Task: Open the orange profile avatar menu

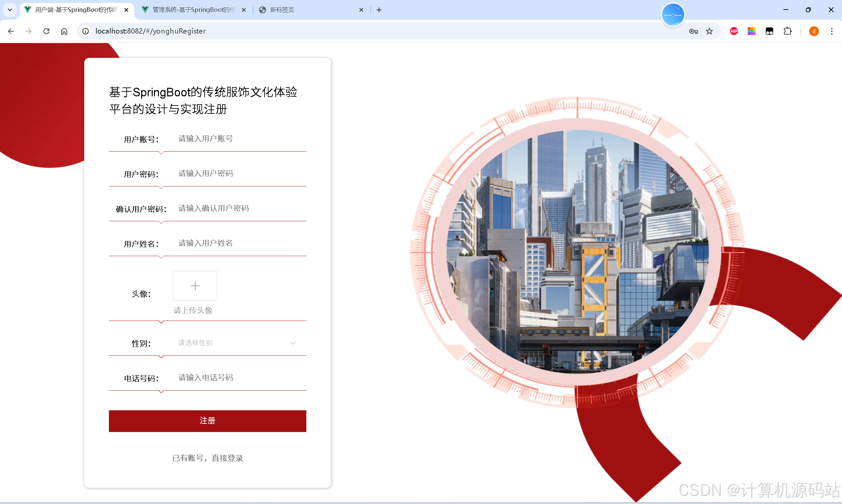Action: [813, 31]
